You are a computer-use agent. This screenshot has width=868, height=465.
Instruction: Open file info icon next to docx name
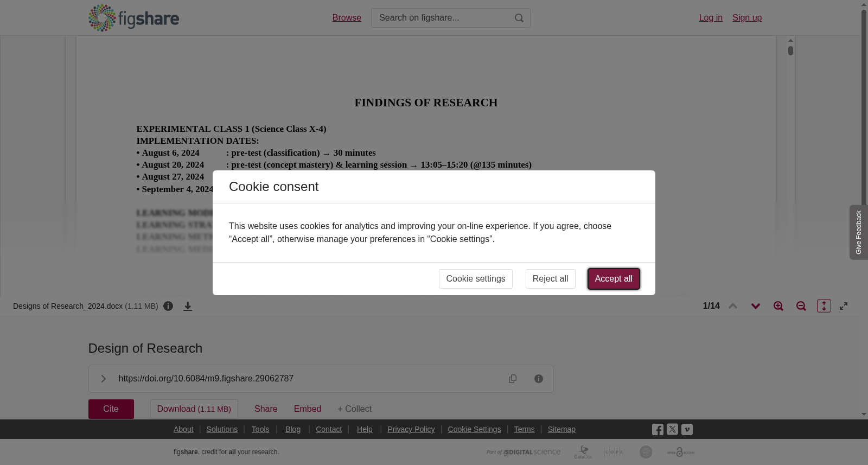(168, 306)
